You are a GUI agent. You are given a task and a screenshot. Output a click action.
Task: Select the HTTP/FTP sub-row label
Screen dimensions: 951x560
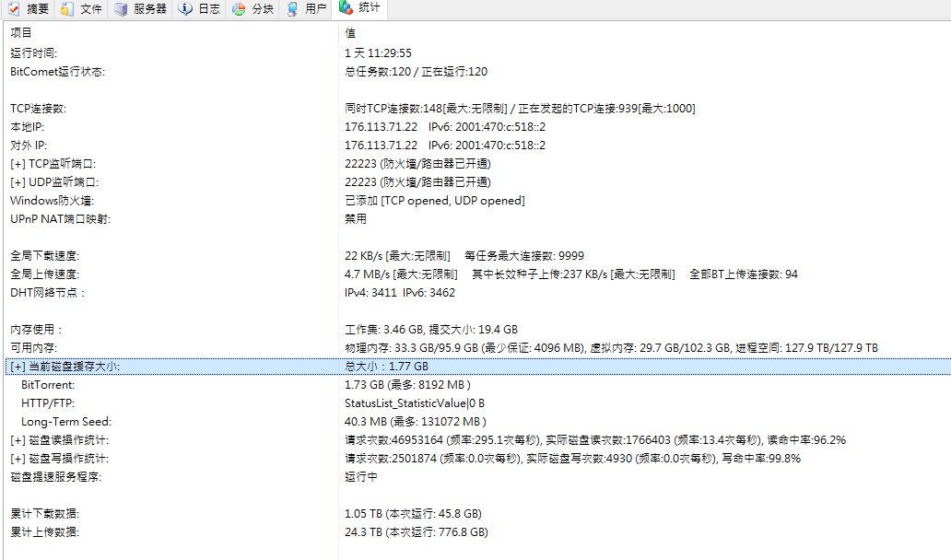(48, 403)
